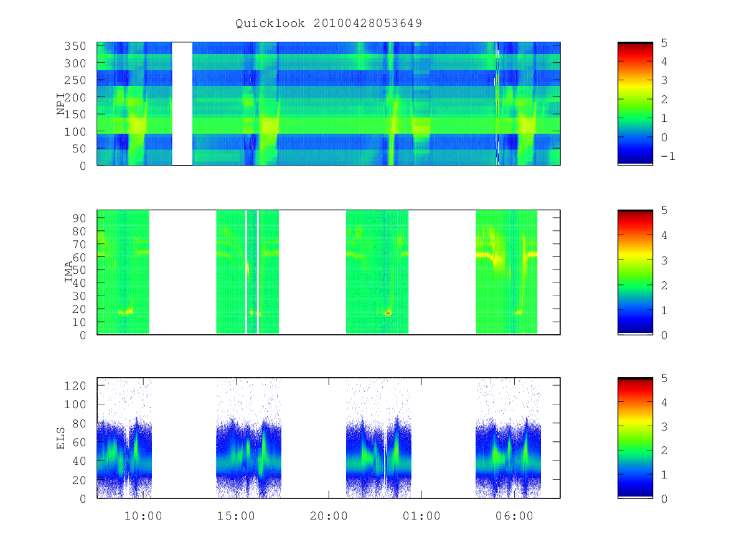Viewport: 747px width, 560px height.
Task: Click the 4 label on ELS colorbar
Action: click(664, 402)
